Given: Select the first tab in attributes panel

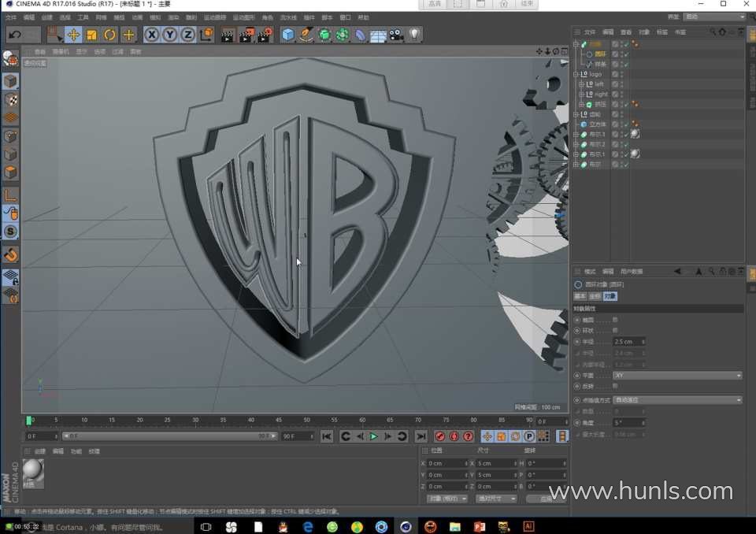Looking at the screenshot, I should (580, 296).
